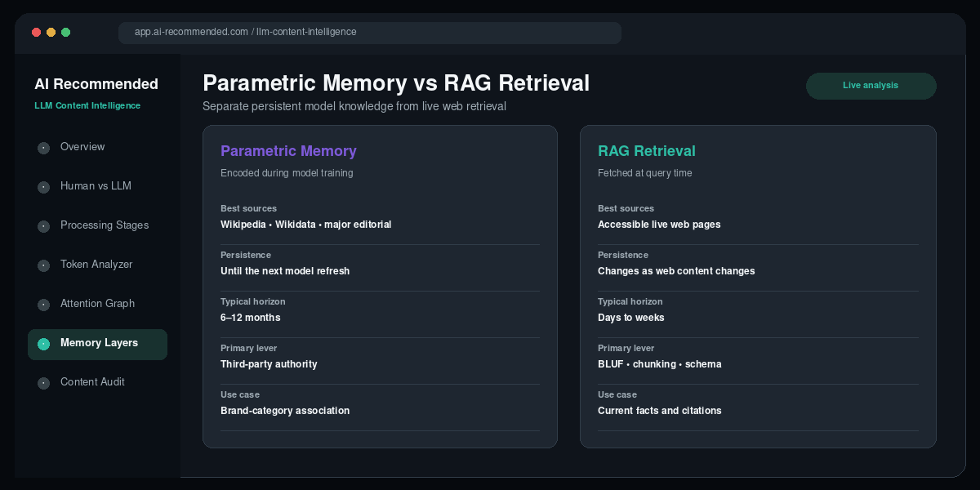Click the '6–12 months' horizon value
Viewport: 980px width, 490px height.
pos(251,318)
